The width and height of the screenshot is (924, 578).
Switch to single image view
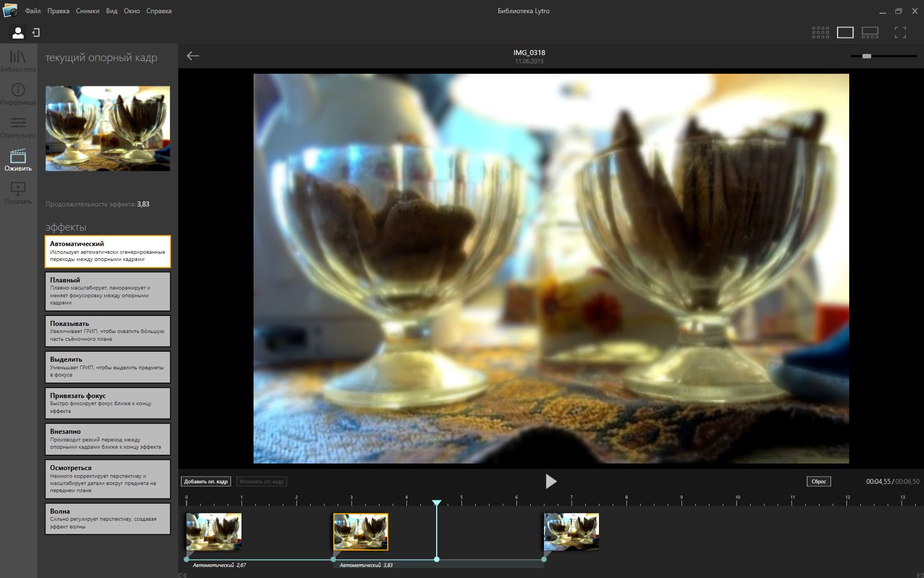coord(845,32)
